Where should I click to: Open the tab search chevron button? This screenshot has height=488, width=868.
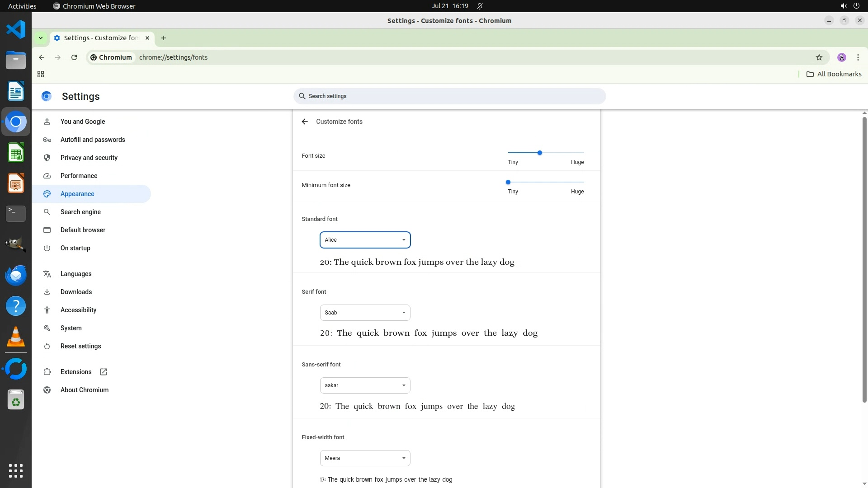[x=41, y=38]
